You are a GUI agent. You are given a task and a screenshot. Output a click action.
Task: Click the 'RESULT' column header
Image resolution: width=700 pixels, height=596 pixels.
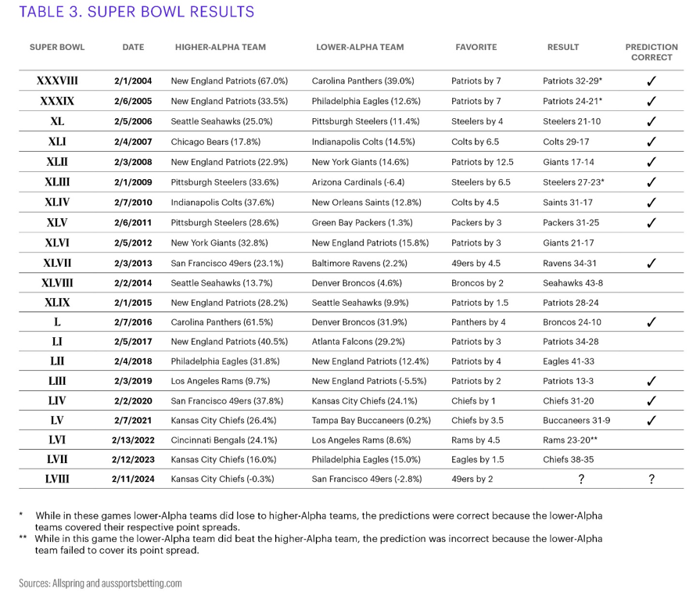click(563, 48)
